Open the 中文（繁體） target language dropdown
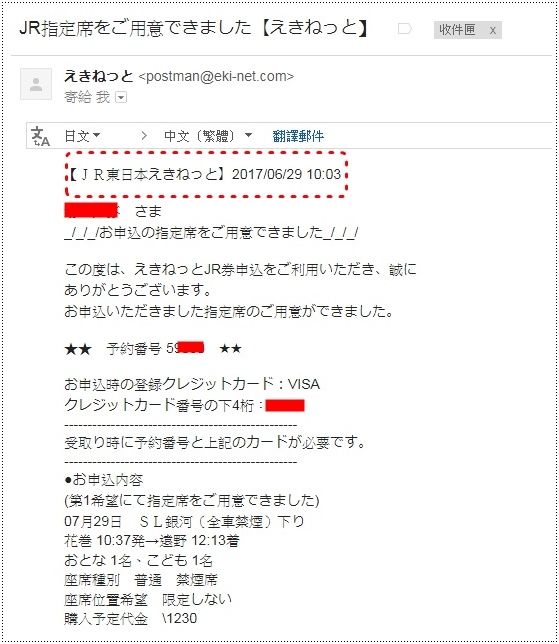This screenshot has height=644, width=559. point(208,136)
